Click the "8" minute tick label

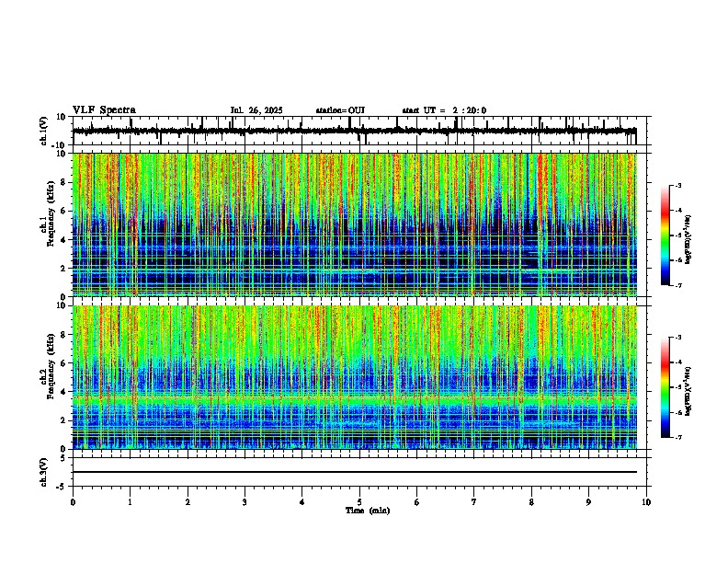(531, 502)
